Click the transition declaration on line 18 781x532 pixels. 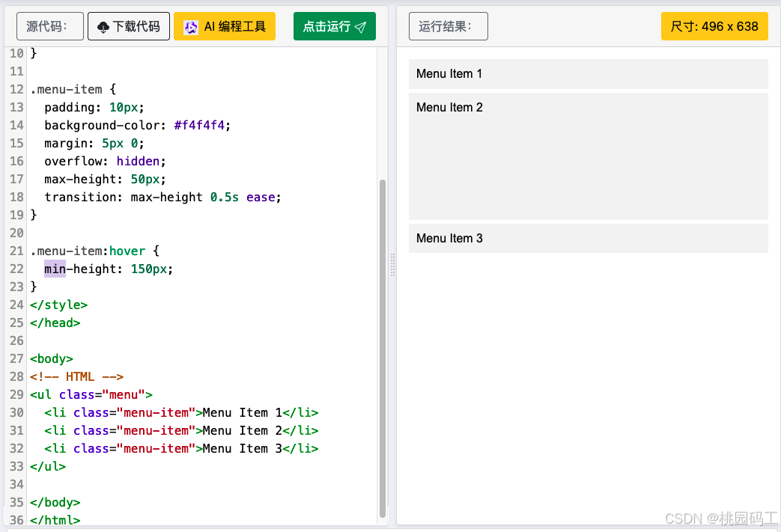click(163, 197)
